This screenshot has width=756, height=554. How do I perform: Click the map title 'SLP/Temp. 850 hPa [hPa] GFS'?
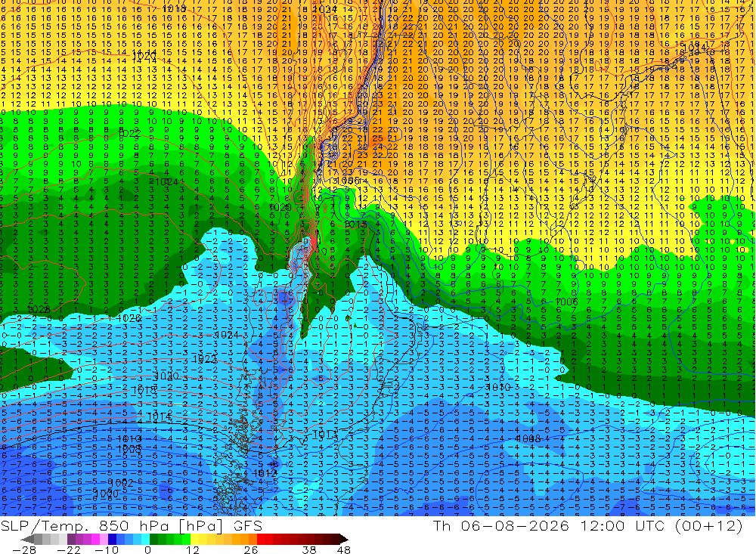pyautogui.click(x=131, y=525)
